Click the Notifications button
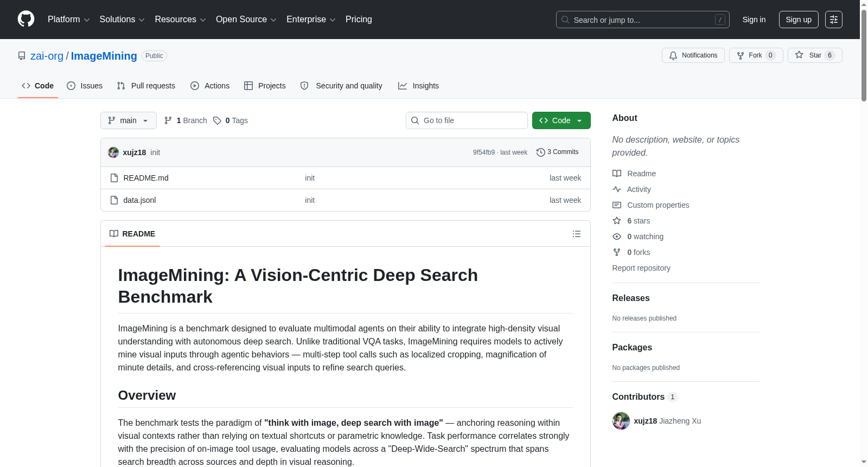This screenshot has height=467, width=868. [693, 55]
